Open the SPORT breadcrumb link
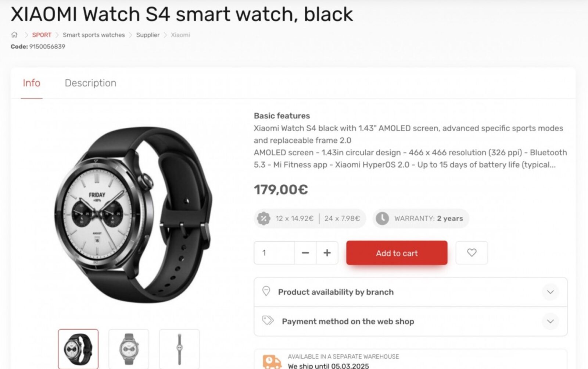The width and height of the screenshot is (588, 369). pyautogui.click(x=42, y=35)
